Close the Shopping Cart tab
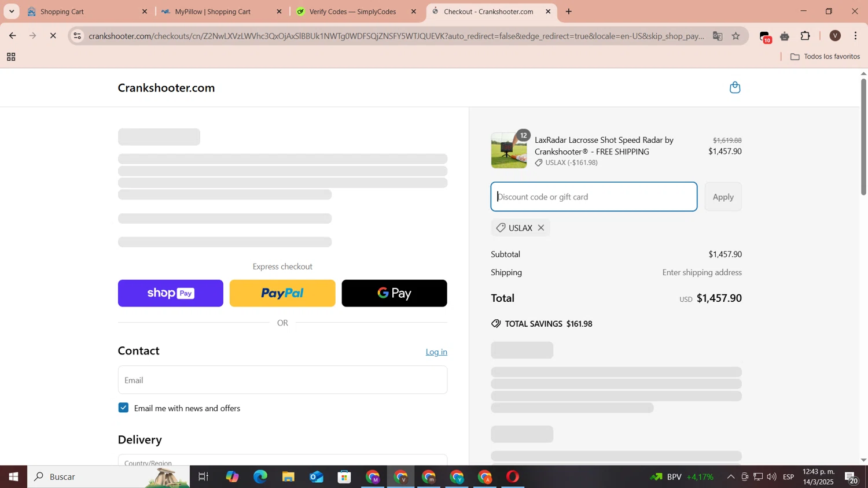Screen dimensions: 868x488 (145, 12)
